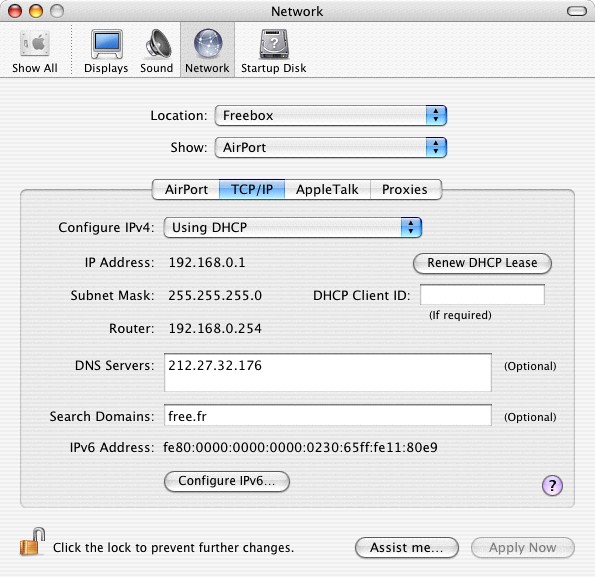
Task: Select the Network globe icon in toolbar
Action: tap(208, 44)
